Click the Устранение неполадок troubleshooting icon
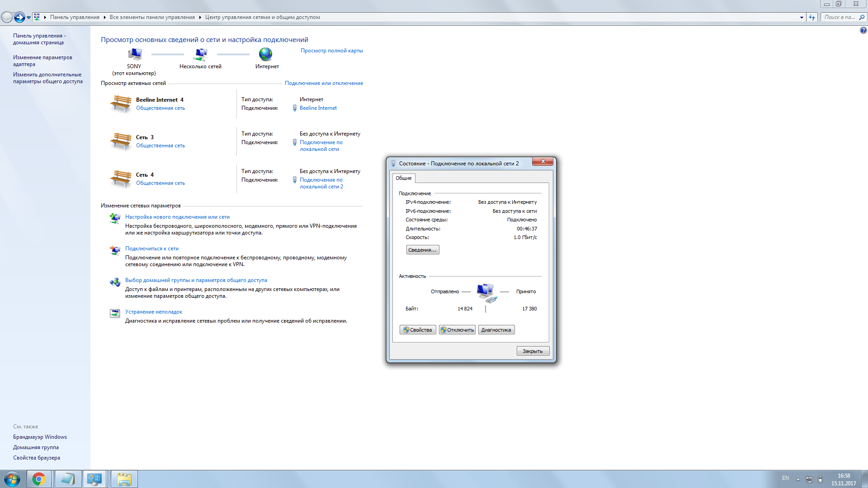Viewport: 868px width, 488px height. 114,314
